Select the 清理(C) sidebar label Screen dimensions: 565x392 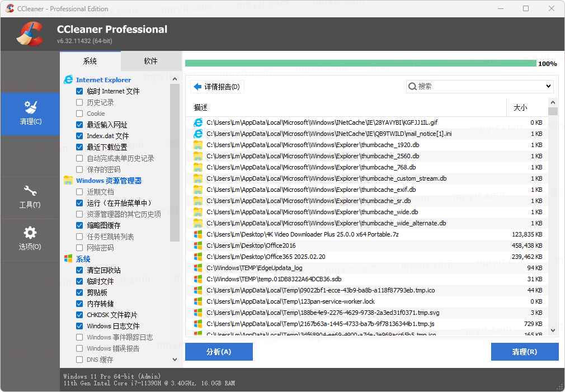pyautogui.click(x=31, y=121)
